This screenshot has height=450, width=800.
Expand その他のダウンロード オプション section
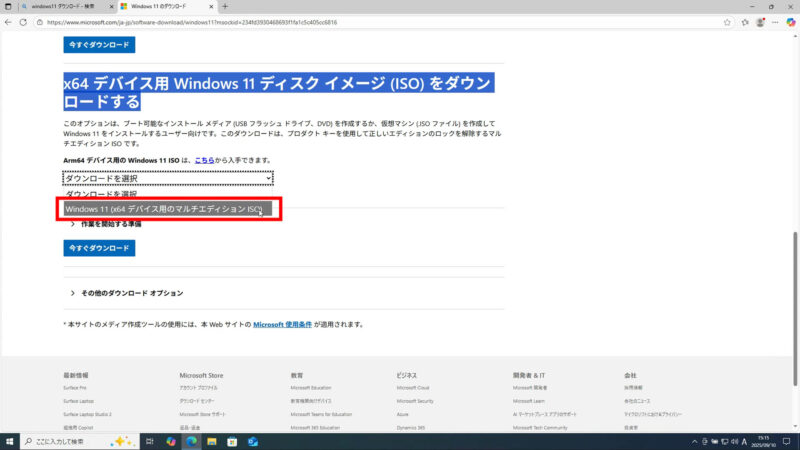[127, 293]
